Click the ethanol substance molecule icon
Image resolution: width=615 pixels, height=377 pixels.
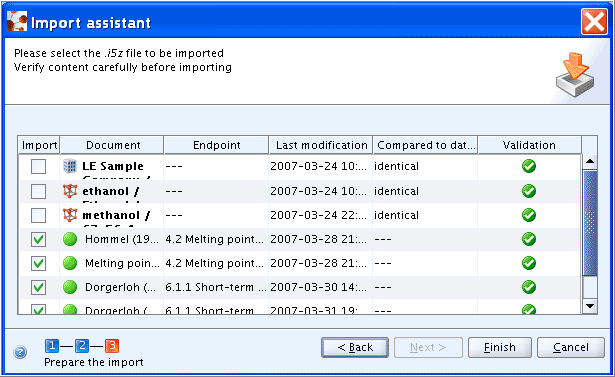[70, 191]
